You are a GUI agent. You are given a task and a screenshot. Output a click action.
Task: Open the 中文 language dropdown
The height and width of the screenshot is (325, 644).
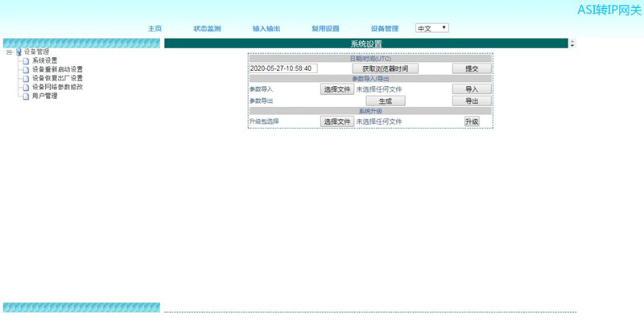[432, 28]
